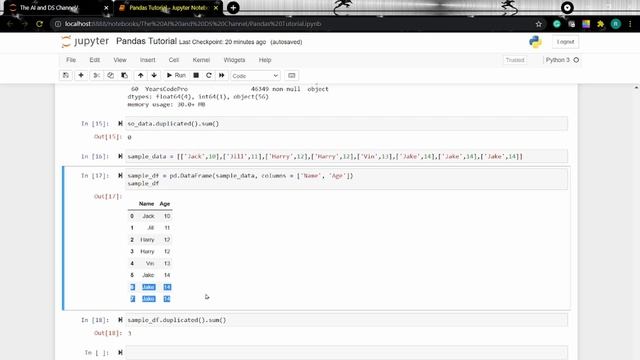The width and height of the screenshot is (640, 360).
Task: Click the scrollbar up arrow
Action: coord(636,88)
